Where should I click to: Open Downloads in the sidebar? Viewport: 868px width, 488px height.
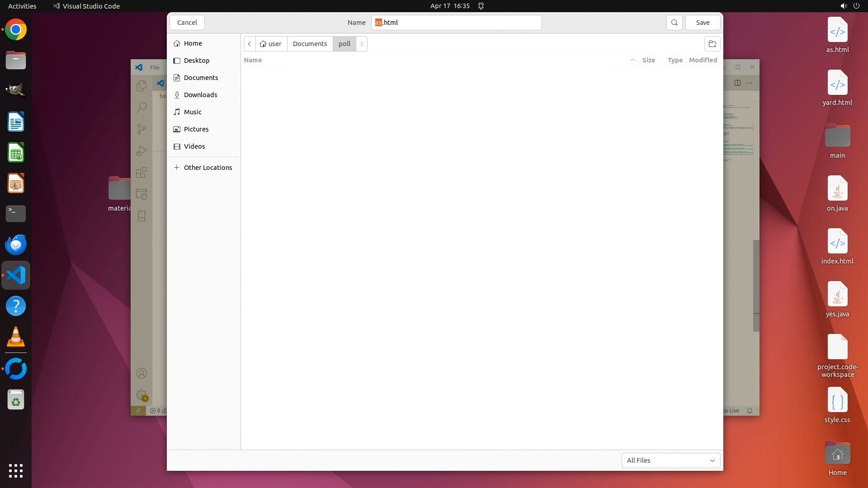(200, 95)
